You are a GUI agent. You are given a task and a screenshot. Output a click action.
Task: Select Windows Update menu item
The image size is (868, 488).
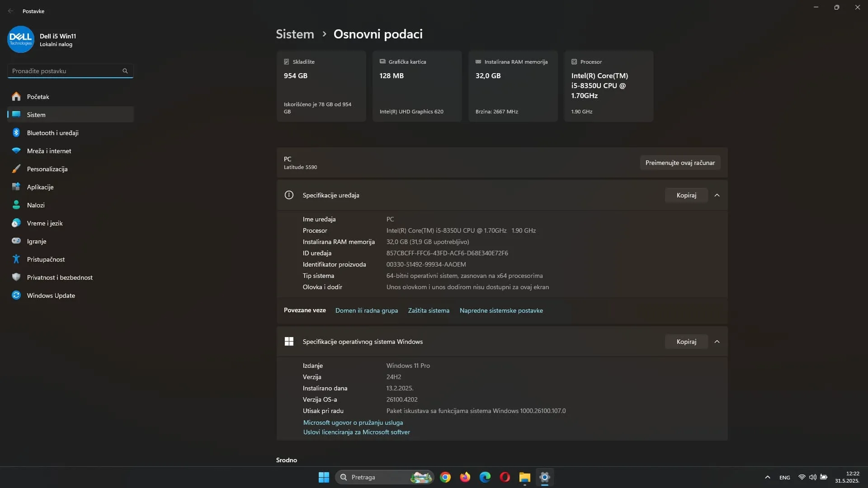pos(71,296)
